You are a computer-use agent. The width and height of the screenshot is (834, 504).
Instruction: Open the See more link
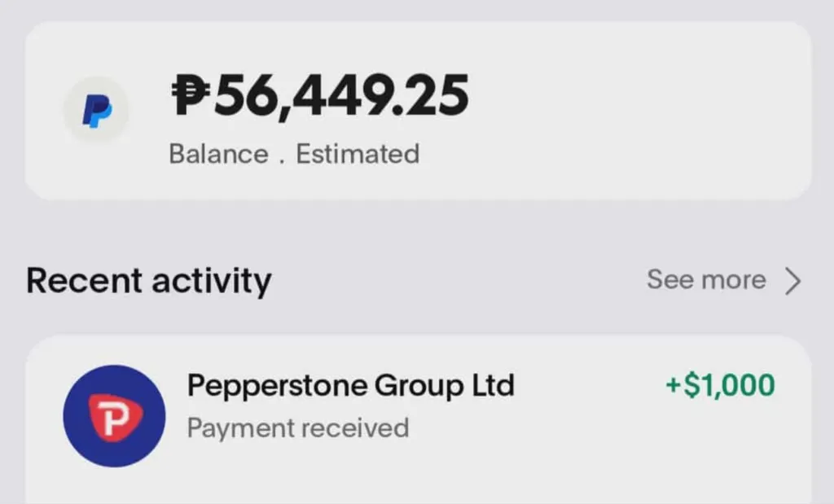click(706, 280)
